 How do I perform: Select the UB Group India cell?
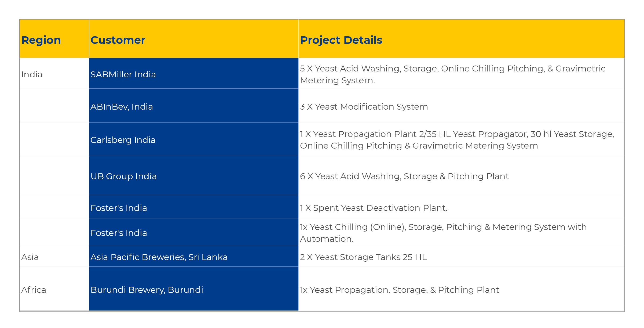pos(194,175)
